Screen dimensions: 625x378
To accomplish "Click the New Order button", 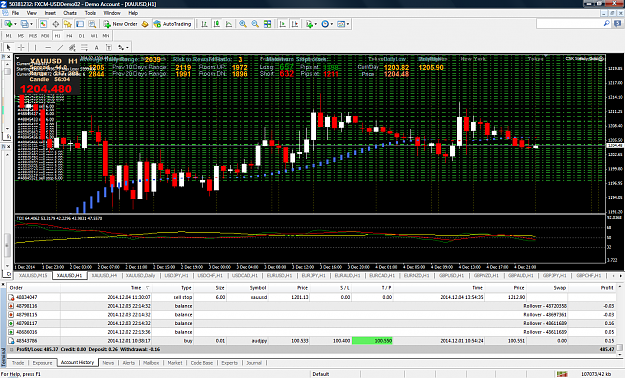I will coord(120,24).
